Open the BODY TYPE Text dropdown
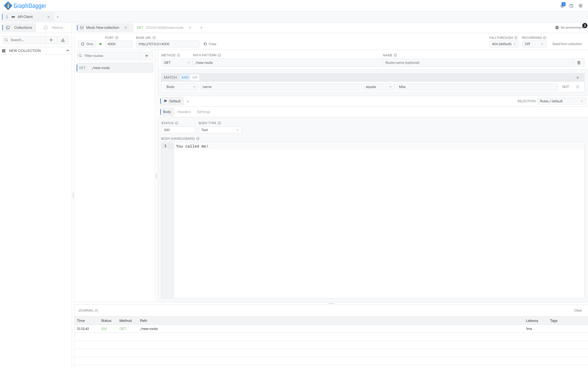 pyautogui.click(x=220, y=130)
